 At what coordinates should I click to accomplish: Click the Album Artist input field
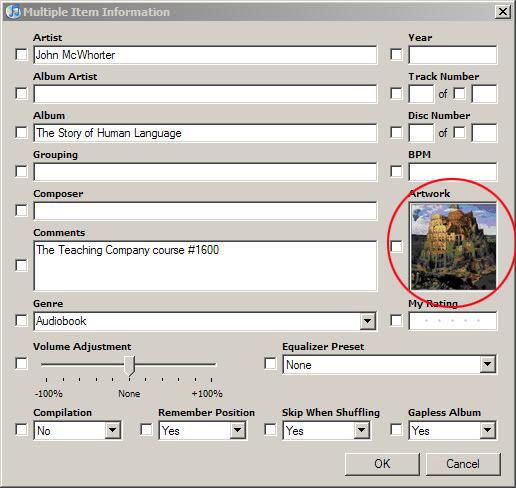pyautogui.click(x=205, y=94)
